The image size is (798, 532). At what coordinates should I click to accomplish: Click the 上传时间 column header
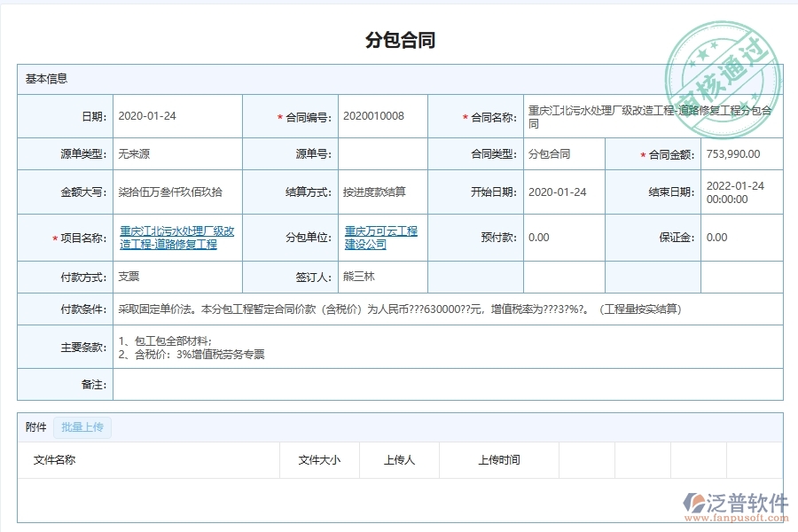pos(500,460)
